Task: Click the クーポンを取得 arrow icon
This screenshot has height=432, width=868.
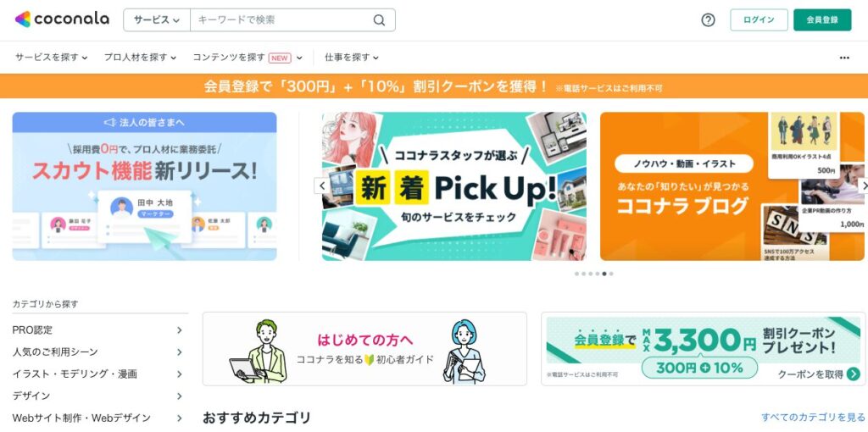Action: pyautogui.click(x=854, y=374)
